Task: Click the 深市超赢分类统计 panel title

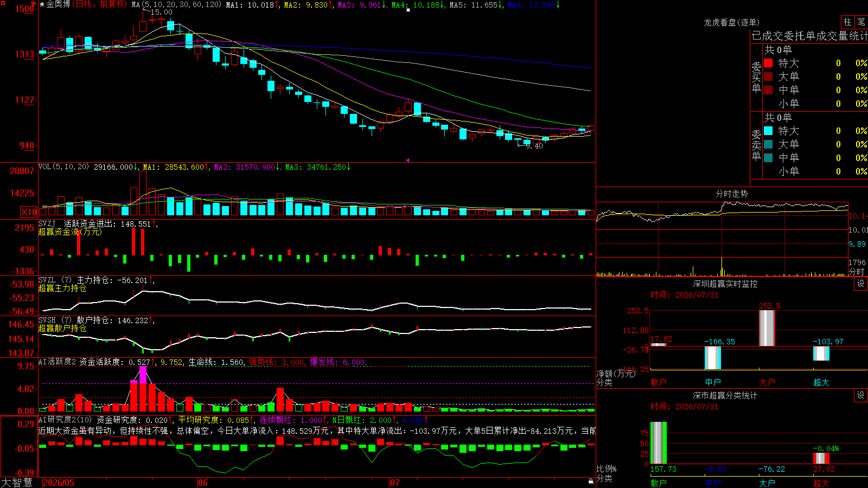Action: [x=725, y=395]
